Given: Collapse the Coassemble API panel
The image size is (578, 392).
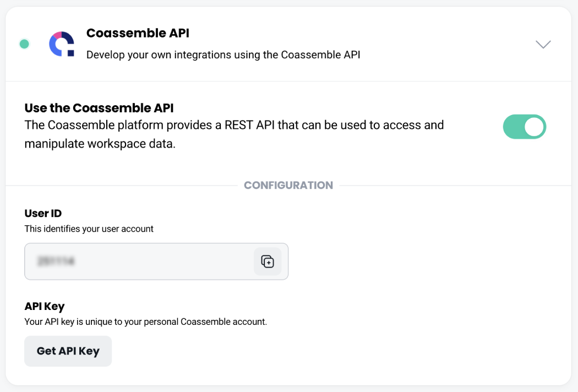Looking at the screenshot, I should pyautogui.click(x=543, y=44).
